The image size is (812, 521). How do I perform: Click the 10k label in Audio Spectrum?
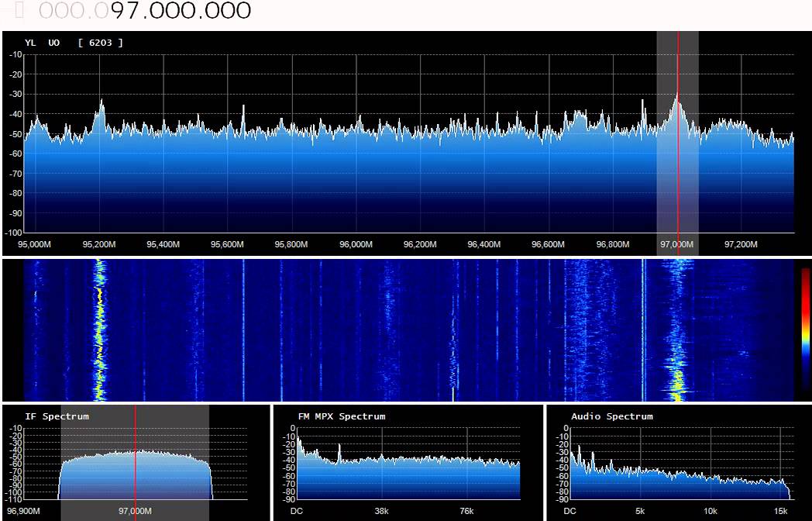(710, 511)
